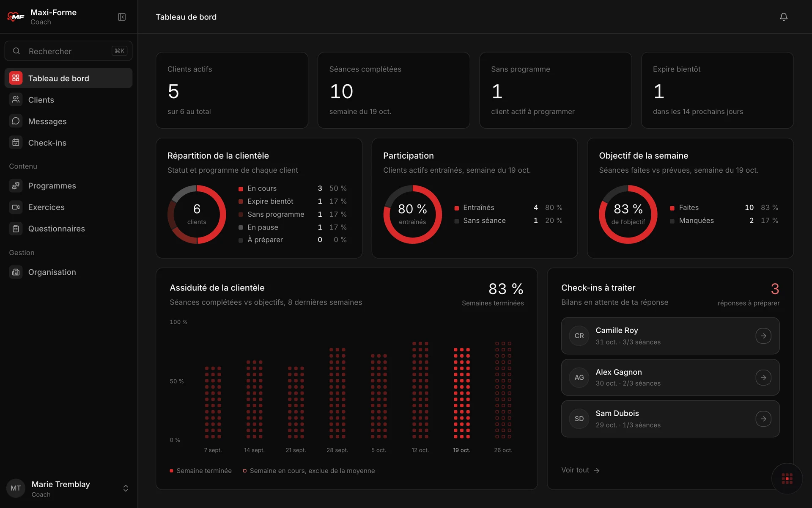Collapse the sidebar panel icon
This screenshot has height=508, width=812.
122,17
